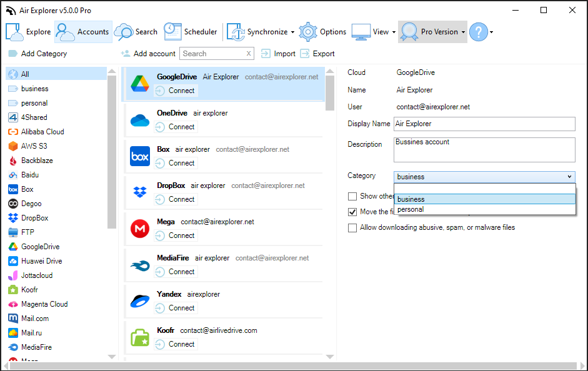Open the Search tool in toolbar
The width and height of the screenshot is (588, 371).
tap(136, 32)
